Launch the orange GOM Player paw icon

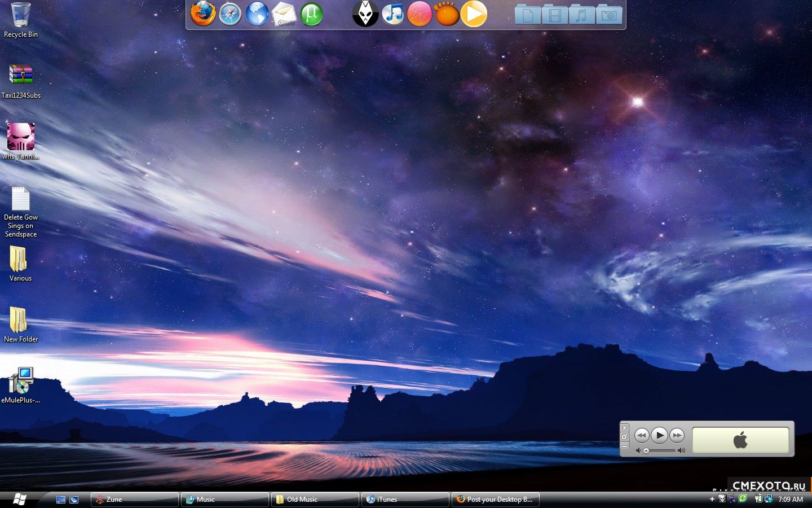click(447, 14)
